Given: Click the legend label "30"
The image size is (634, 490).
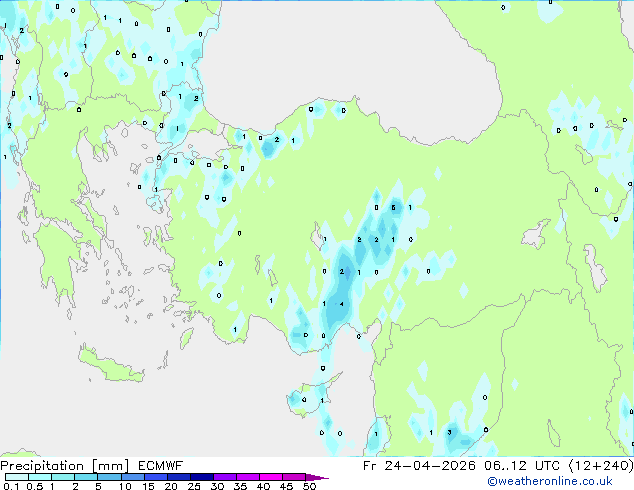Looking at the screenshot, I should click(x=217, y=486).
